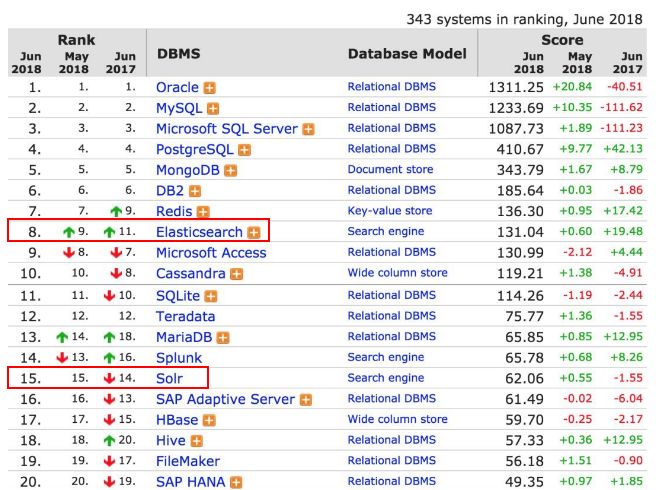Click the plus icon beside MariaDB
Screen dimensions: 656x490
tap(223, 338)
